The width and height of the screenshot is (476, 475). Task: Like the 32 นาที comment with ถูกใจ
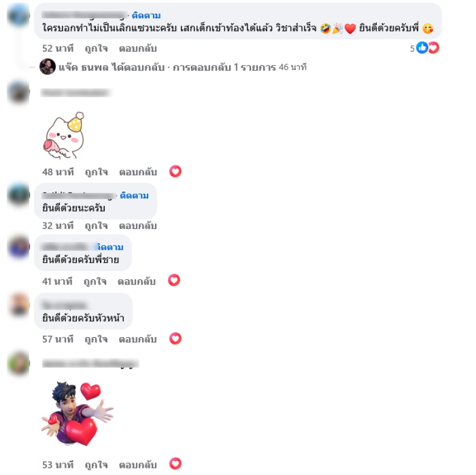click(96, 226)
